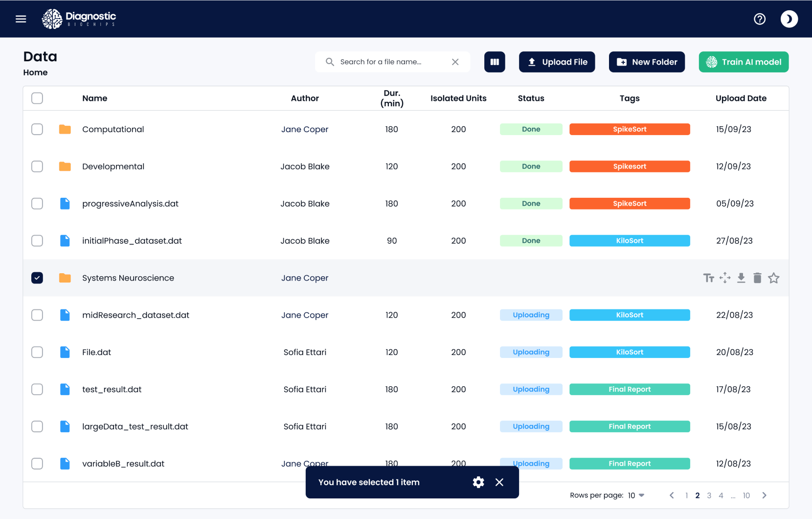812x519 pixels.
Task: Star the Systems Neuroscience folder
Action: 773,278
